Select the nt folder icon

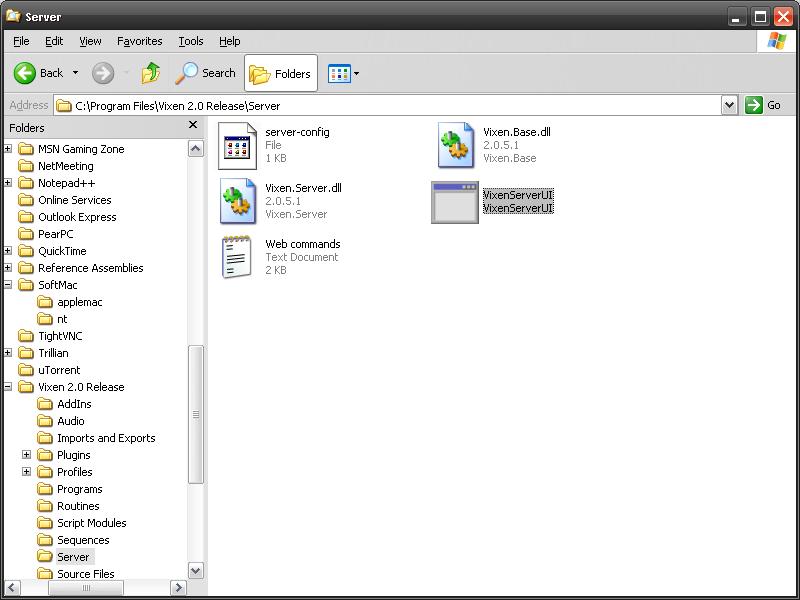[45, 319]
